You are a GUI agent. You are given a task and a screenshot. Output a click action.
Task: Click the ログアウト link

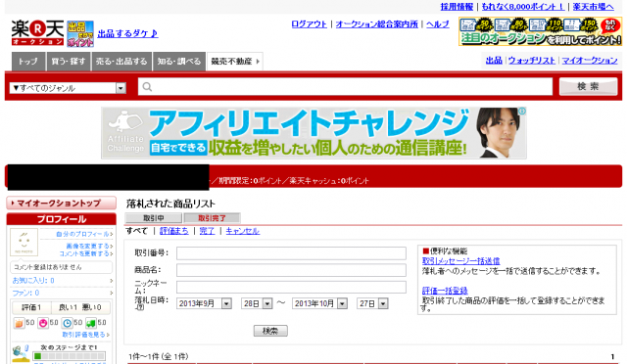310,24
